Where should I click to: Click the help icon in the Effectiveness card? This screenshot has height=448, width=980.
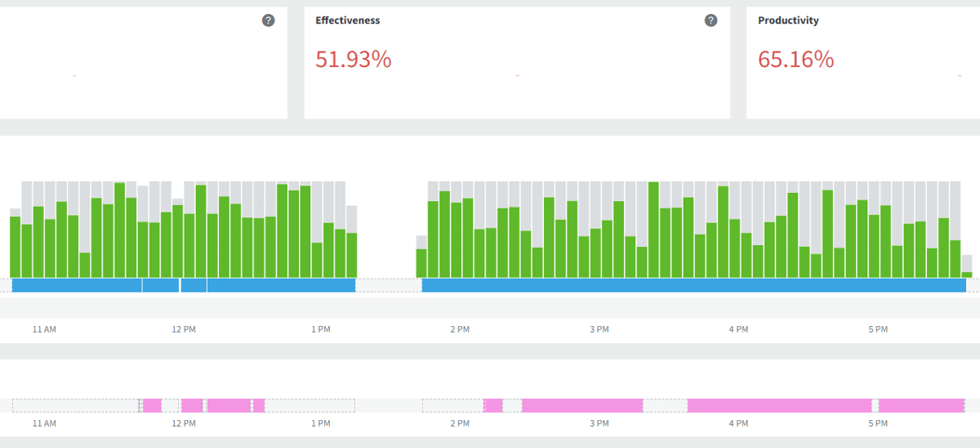coord(710,20)
